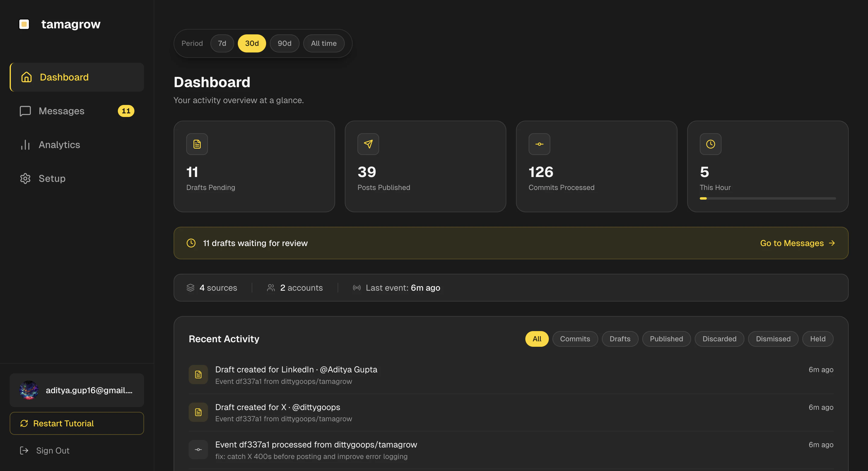Screen dimensions: 868x471
Task: Click the This Hour progress bar
Action: pyautogui.click(x=767, y=199)
